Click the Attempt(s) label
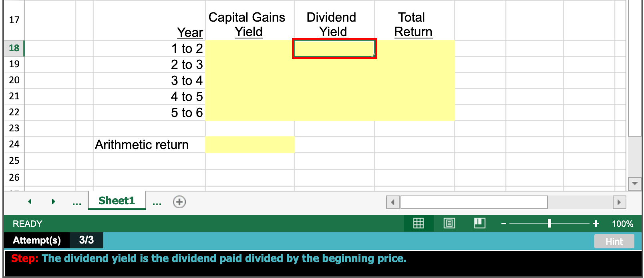This screenshot has width=644, height=278. tap(36, 240)
